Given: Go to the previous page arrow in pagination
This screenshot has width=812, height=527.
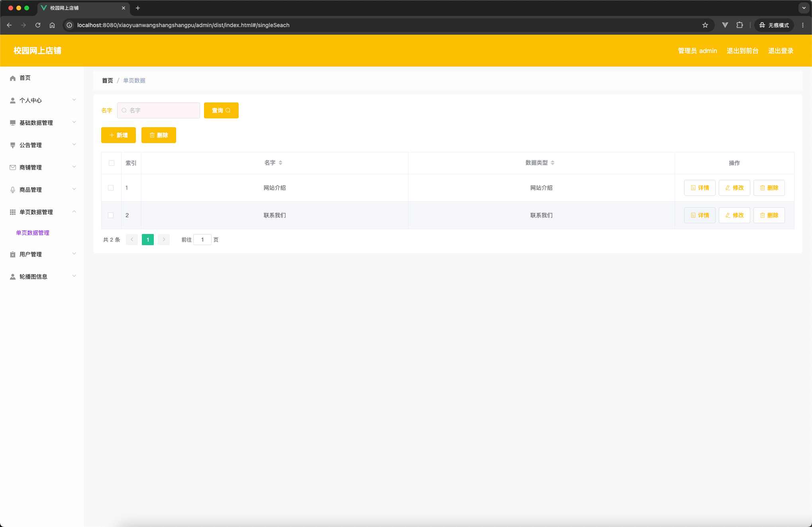Looking at the screenshot, I should click(132, 240).
